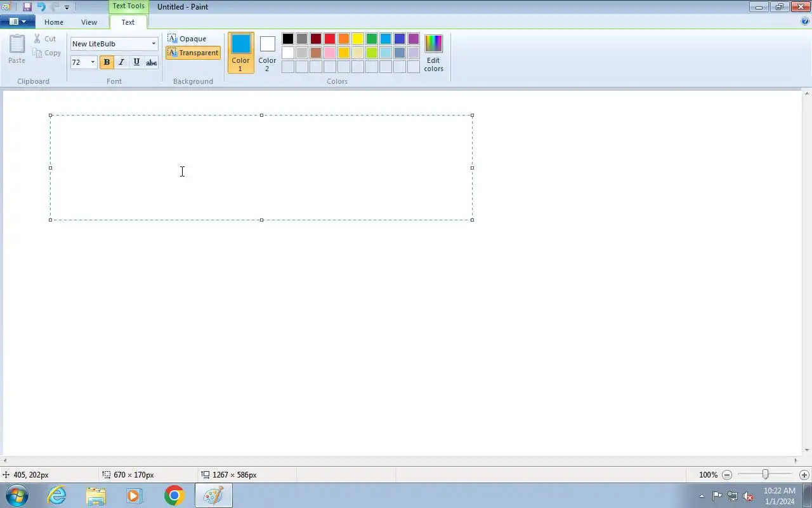Pick the light turquoise color swatch

(386, 53)
